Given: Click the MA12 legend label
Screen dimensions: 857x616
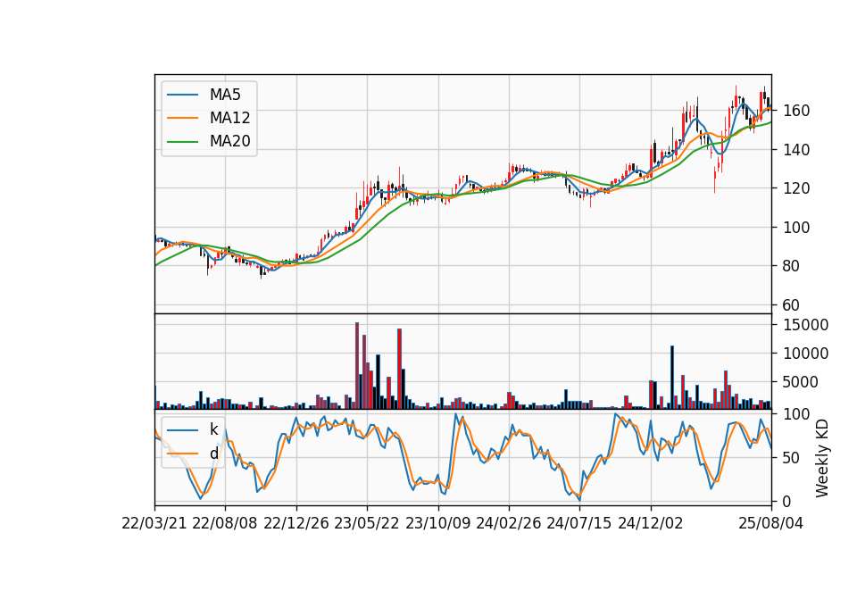Looking at the screenshot, I should (x=229, y=118).
